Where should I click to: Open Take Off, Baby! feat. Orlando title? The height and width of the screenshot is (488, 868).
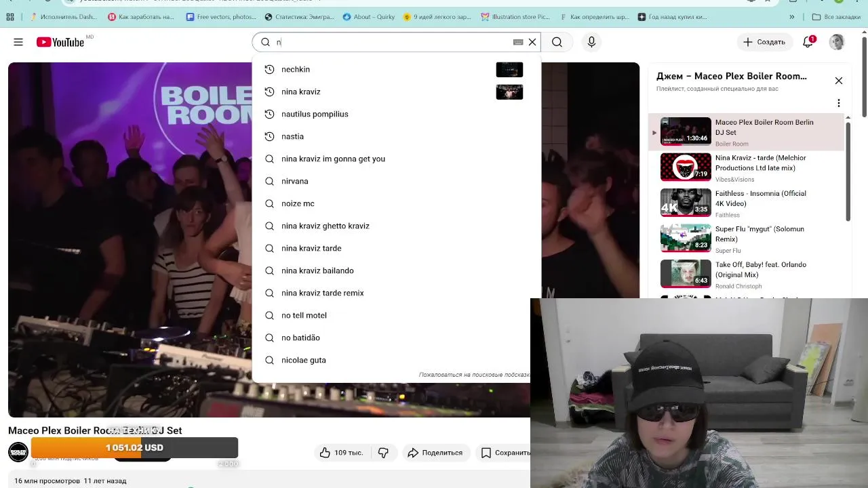(x=761, y=270)
